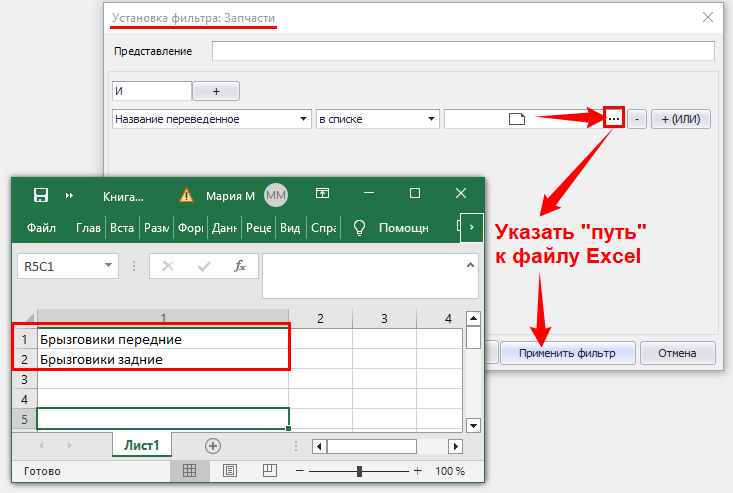Click the fx Insert Function icon
This screenshot has height=493, width=733.
coord(239,266)
